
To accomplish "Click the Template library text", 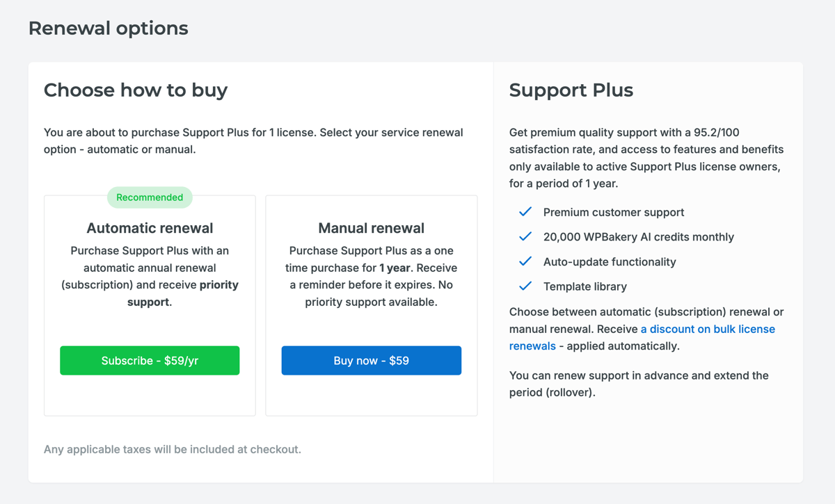I will click(x=585, y=286).
